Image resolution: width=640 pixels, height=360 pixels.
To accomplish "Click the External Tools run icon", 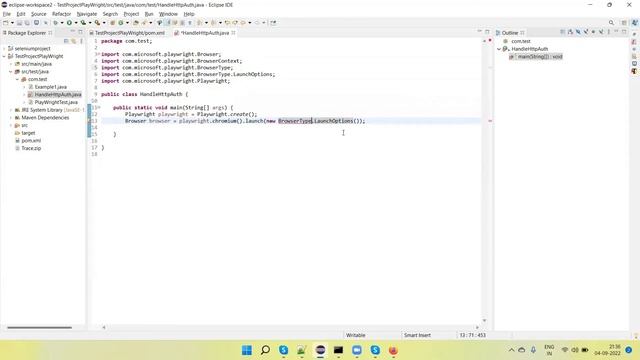I will pyautogui.click(x=97, y=23).
